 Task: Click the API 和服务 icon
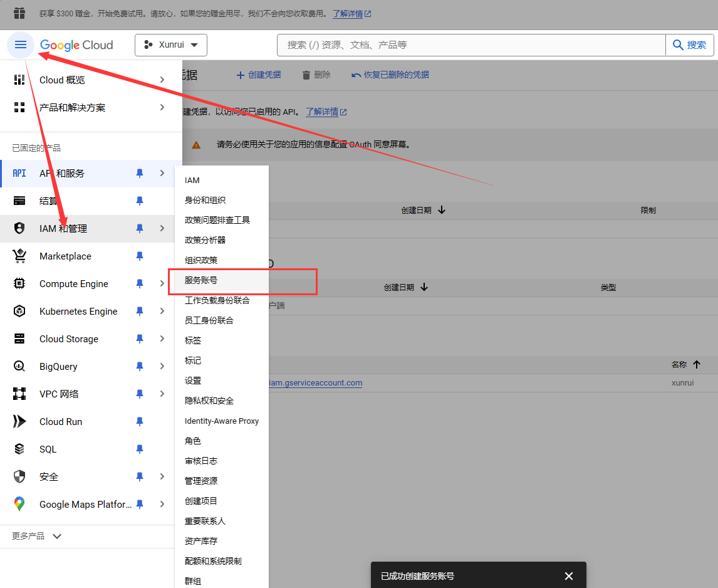coord(19,173)
